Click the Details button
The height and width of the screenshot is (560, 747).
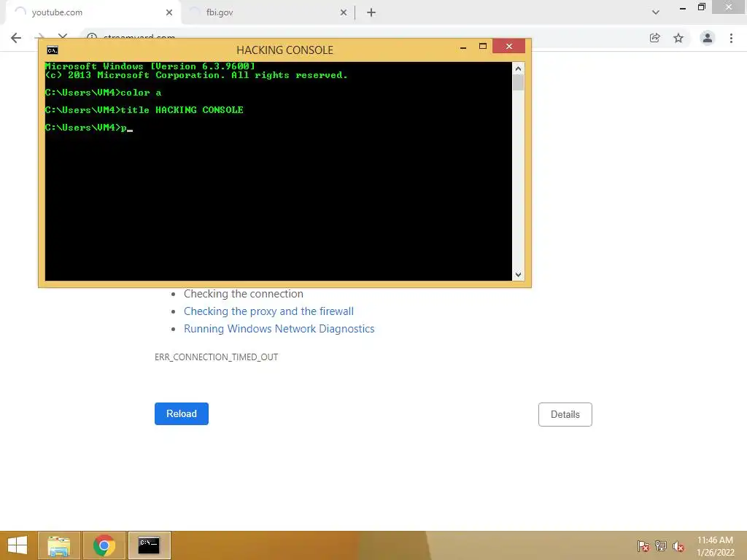565,414
